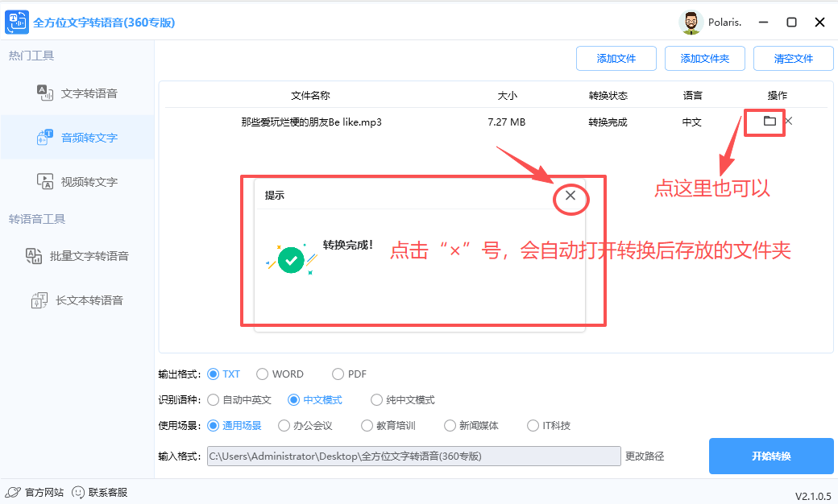
Task: Dismiss the 转换完成 prompt dialog
Action: [570, 196]
